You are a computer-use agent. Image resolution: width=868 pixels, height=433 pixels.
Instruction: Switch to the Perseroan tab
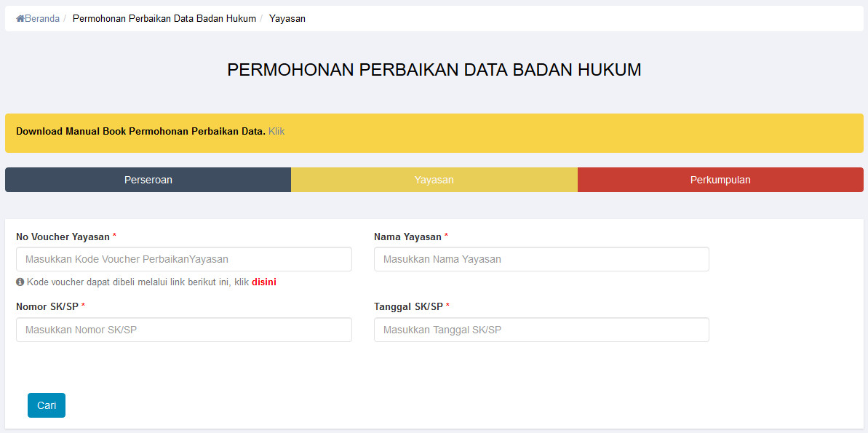[x=148, y=180]
